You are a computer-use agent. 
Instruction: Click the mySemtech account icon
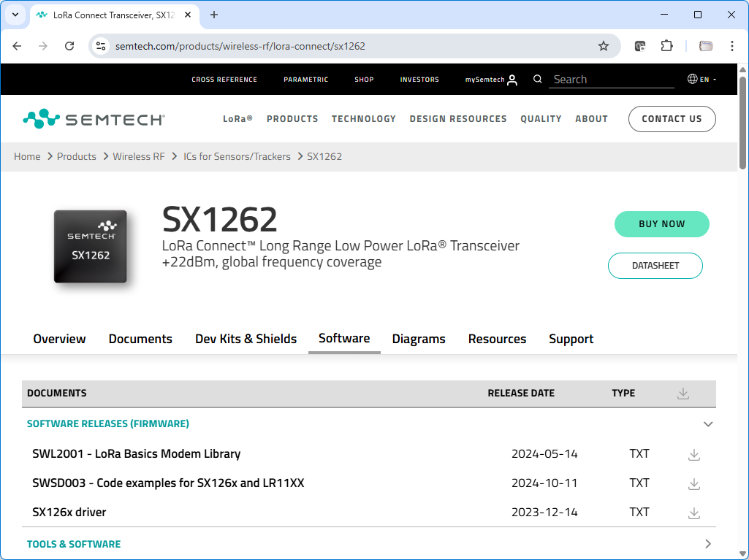tap(512, 79)
